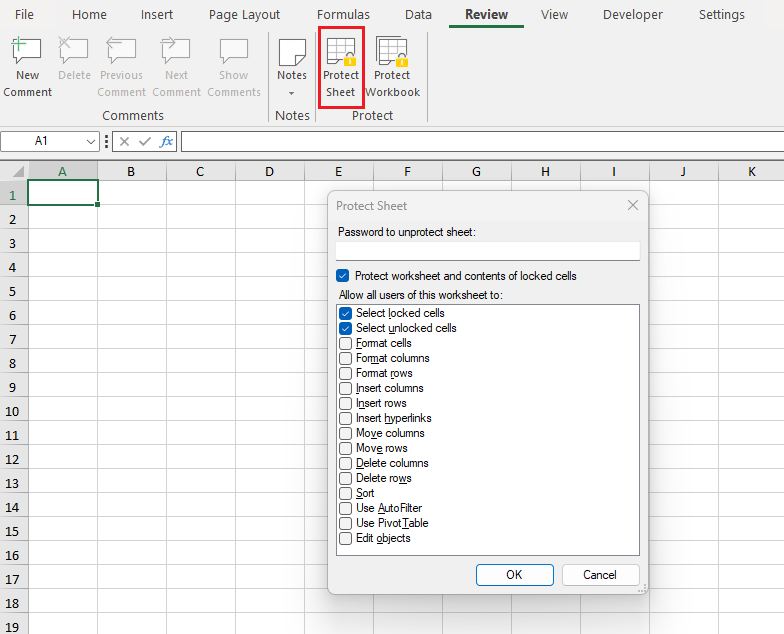Click the Select All corner triangle

click(18, 172)
